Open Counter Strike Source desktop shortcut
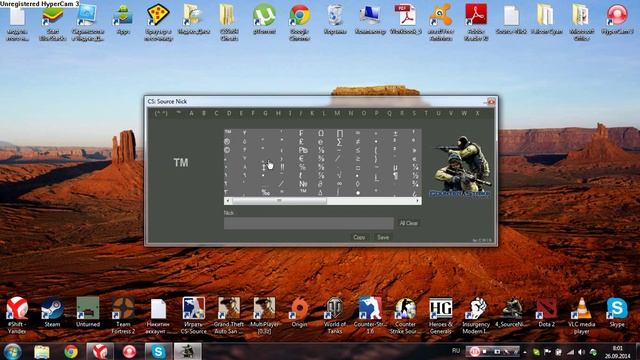Image resolution: width=640 pixels, height=360 pixels. click(405, 316)
